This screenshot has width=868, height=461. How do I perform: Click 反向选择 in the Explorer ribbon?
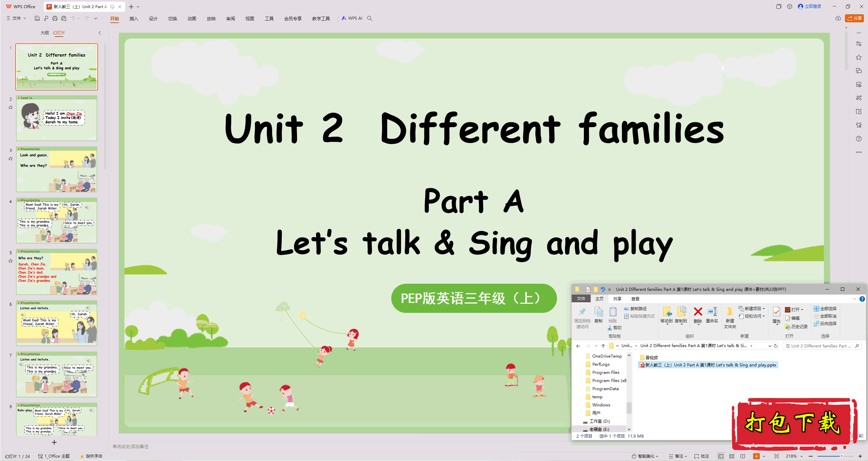(x=825, y=323)
